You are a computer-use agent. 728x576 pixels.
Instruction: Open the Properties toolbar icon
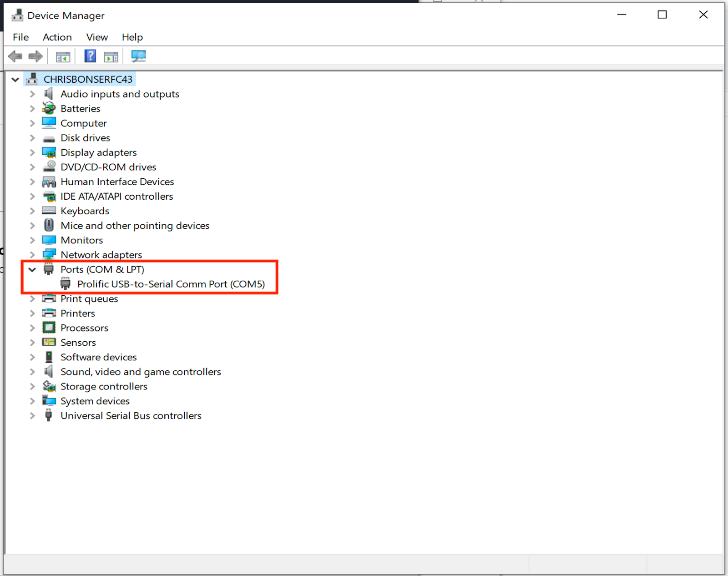(111, 56)
